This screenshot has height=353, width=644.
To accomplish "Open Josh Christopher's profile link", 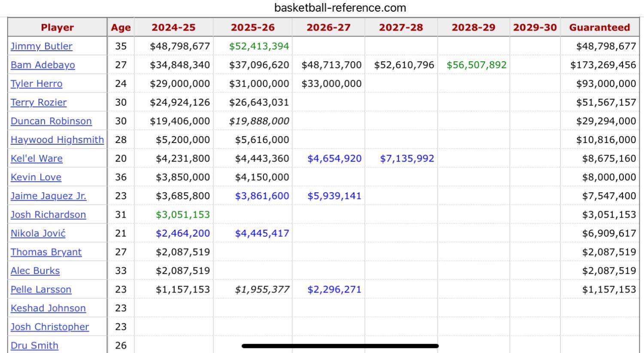I will 50,327.
